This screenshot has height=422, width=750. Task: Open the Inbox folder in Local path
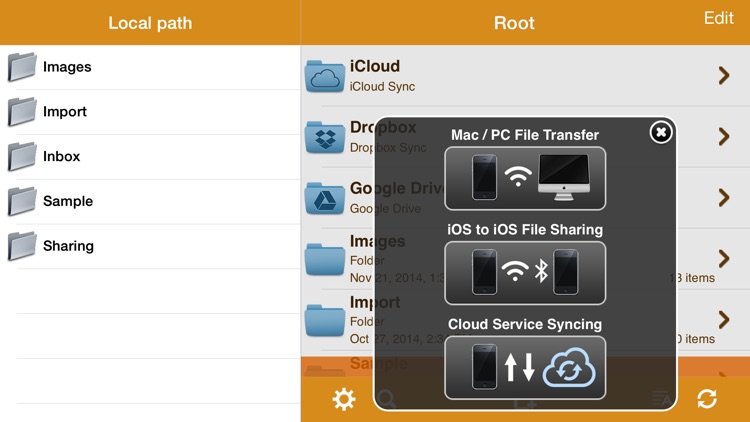click(150, 156)
